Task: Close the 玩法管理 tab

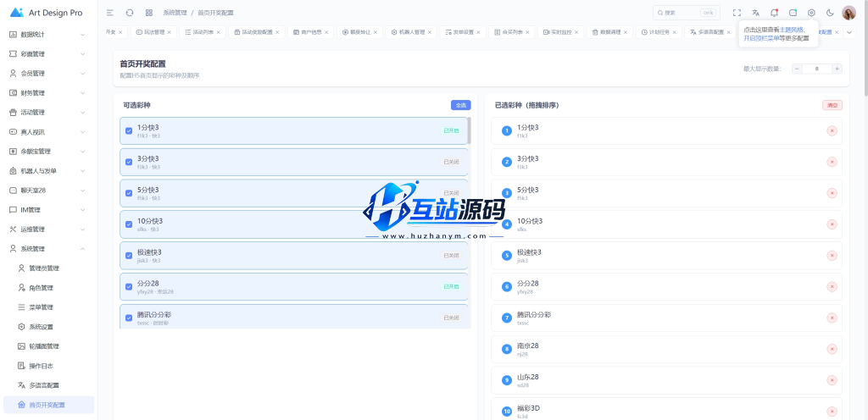Action: point(169,32)
